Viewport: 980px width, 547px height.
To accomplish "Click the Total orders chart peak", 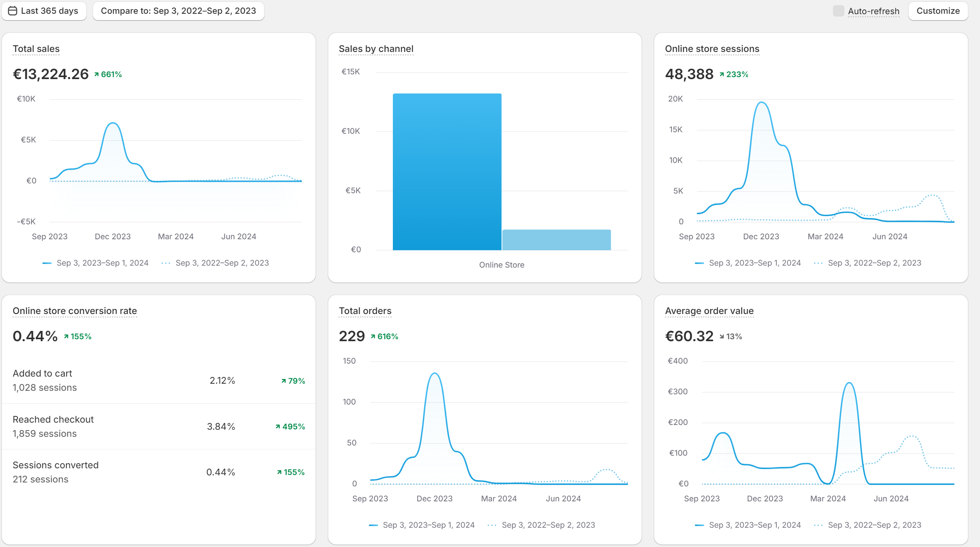I will point(435,373).
